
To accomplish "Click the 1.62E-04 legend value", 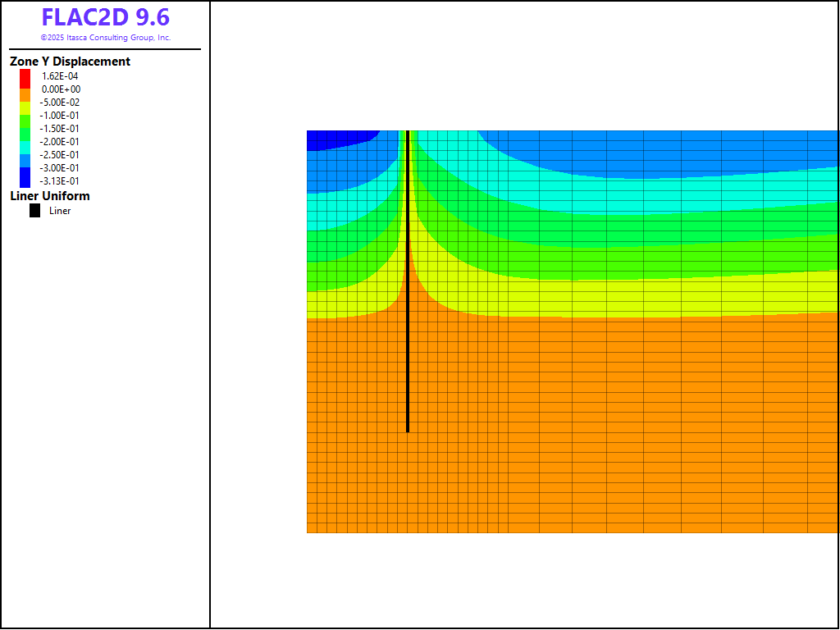I will point(60,76).
